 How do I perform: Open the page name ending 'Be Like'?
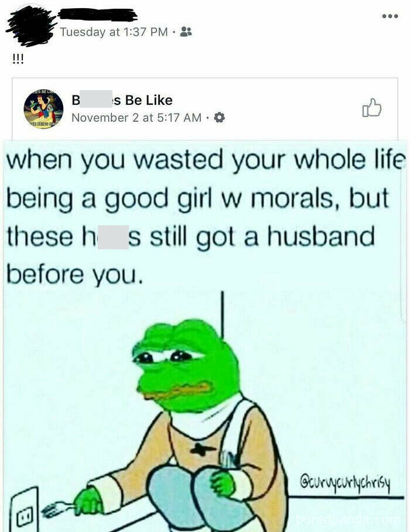pyautogui.click(x=122, y=100)
